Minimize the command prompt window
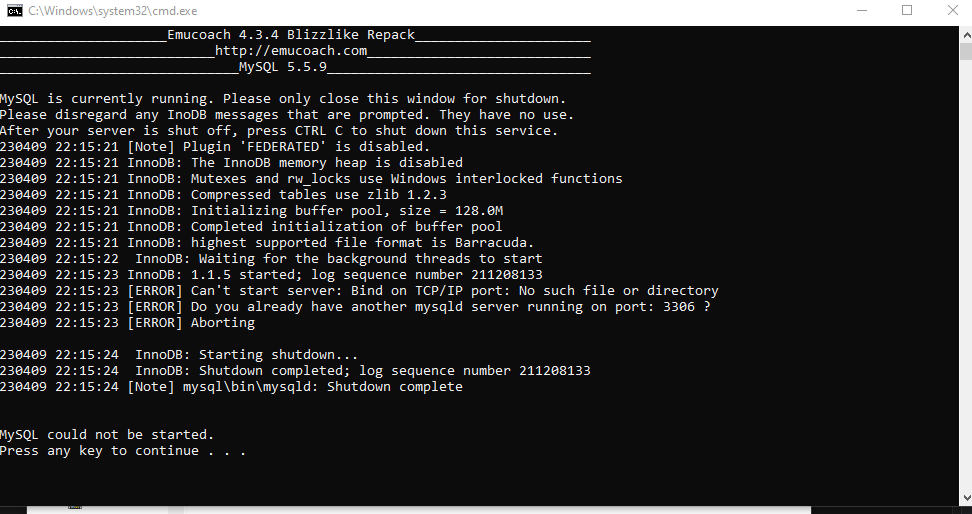 point(861,11)
